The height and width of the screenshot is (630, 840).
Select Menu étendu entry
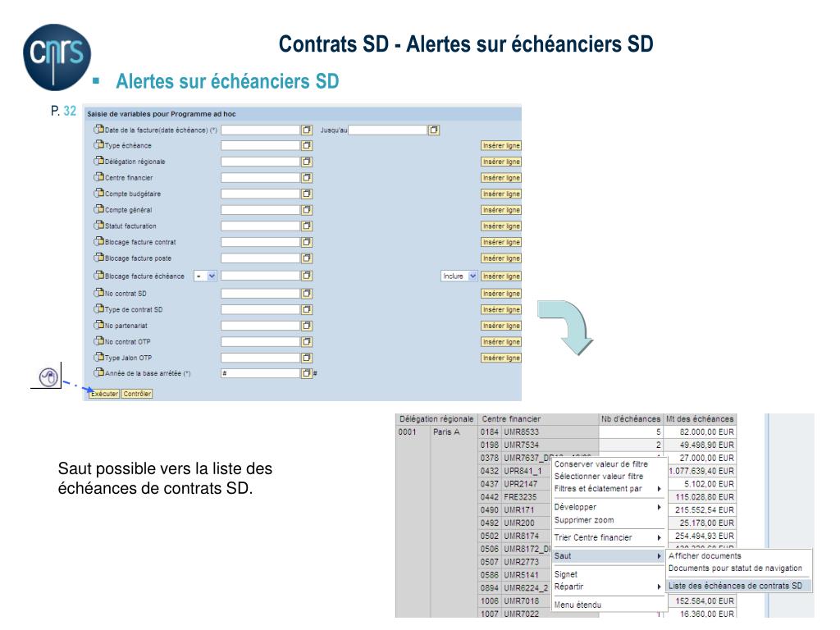[577, 605]
